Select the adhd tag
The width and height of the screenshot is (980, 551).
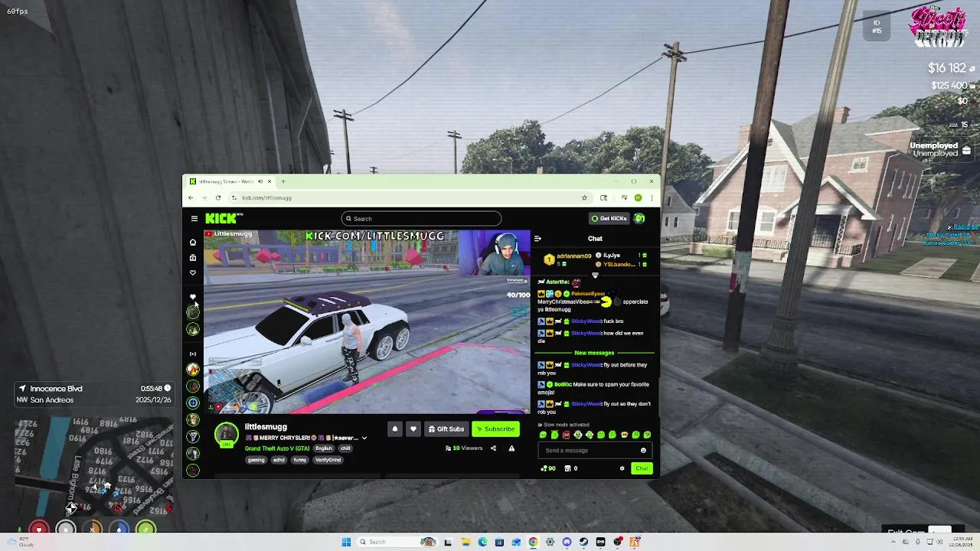279,460
